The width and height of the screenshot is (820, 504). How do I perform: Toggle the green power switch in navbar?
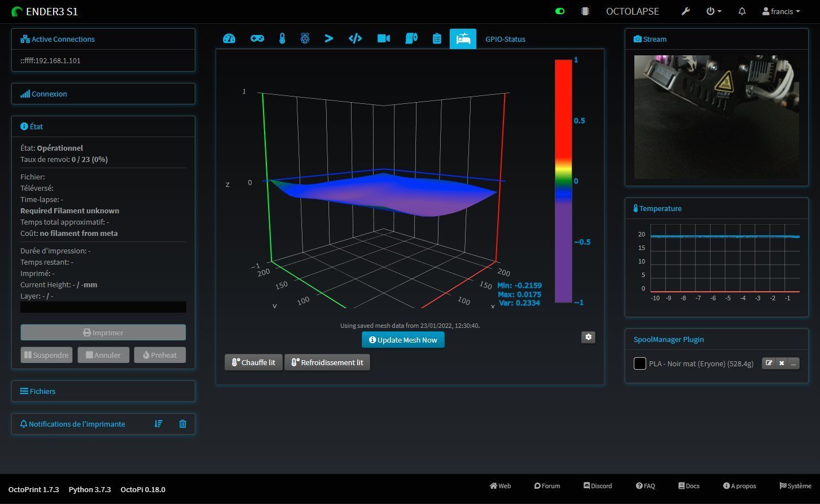pos(560,11)
